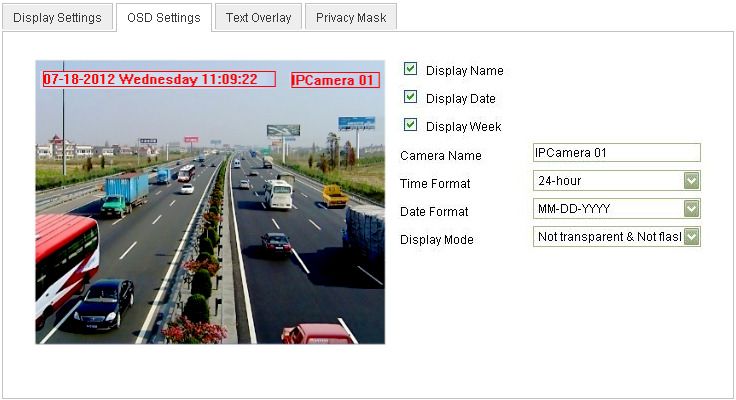Select the red date-time OSD overlay box
Image resolution: width=736 pixels, height=400 pixels.
[x=159, y=79]
